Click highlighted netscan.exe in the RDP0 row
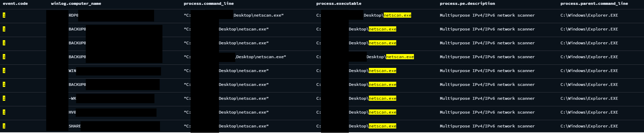Viewport: 644px width, 133px height. pos(397,15)
